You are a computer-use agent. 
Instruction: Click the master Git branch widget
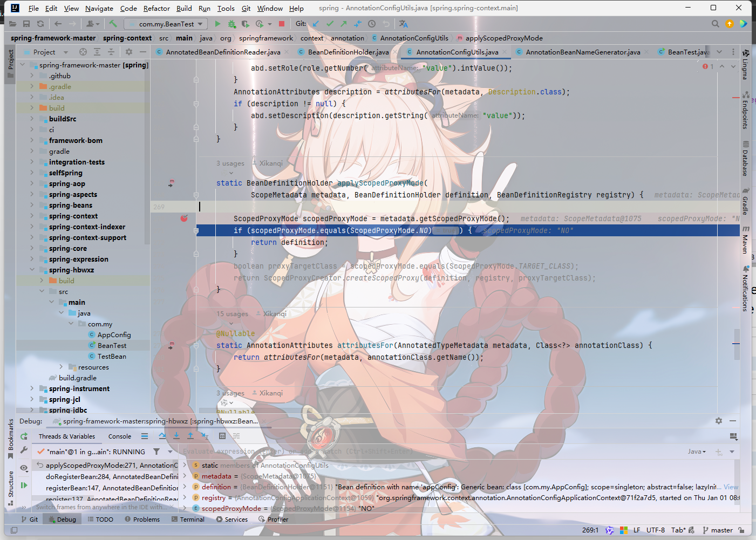tap(718, 530)
